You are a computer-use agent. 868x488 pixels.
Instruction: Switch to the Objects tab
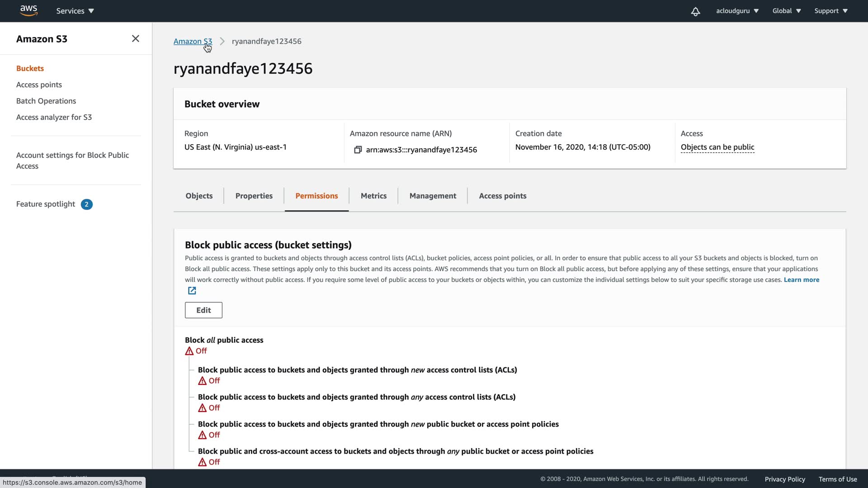199,196
